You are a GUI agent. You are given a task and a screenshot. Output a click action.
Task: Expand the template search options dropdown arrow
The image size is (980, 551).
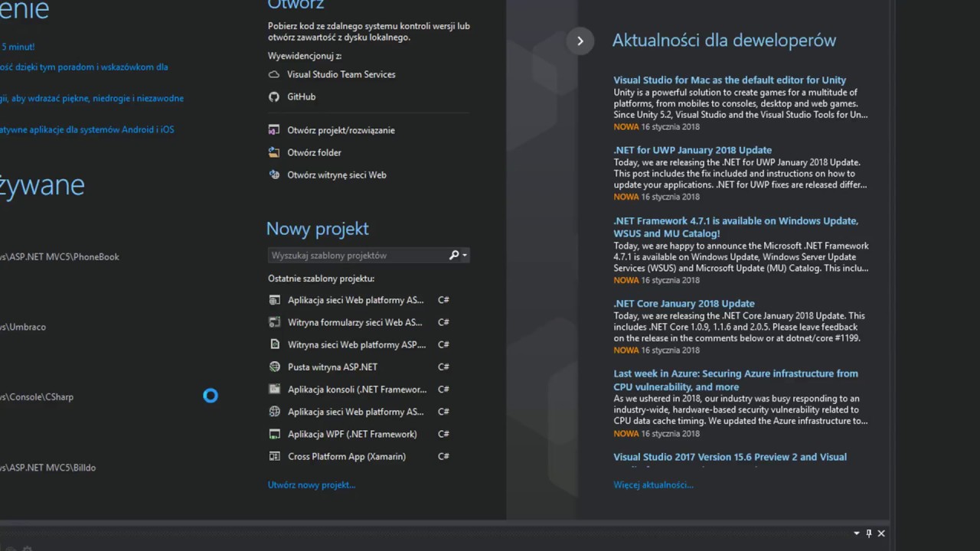point(465,256)
